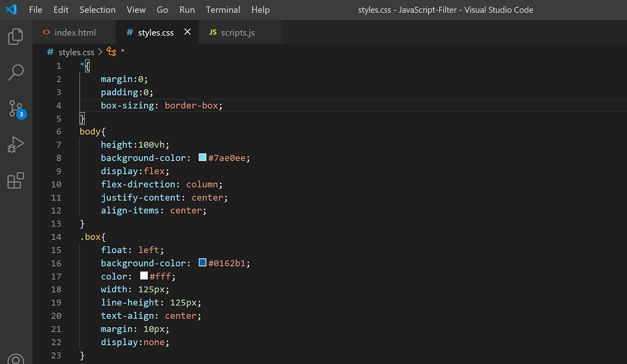Click the CSS hash icon on the styles.css tab
The height and width of the screenshot is (364, 627).
click(x=130, y=33)
